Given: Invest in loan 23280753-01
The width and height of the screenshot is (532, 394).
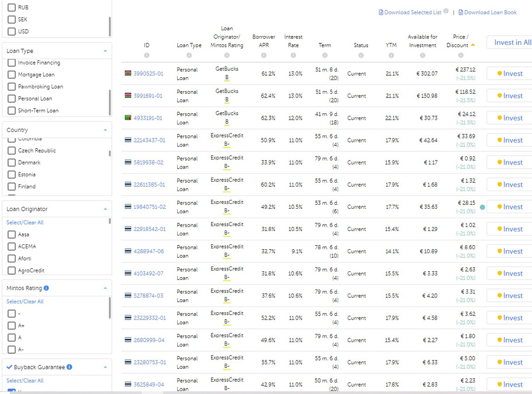Looking at the screenshot, I should [x=509, y=362].
